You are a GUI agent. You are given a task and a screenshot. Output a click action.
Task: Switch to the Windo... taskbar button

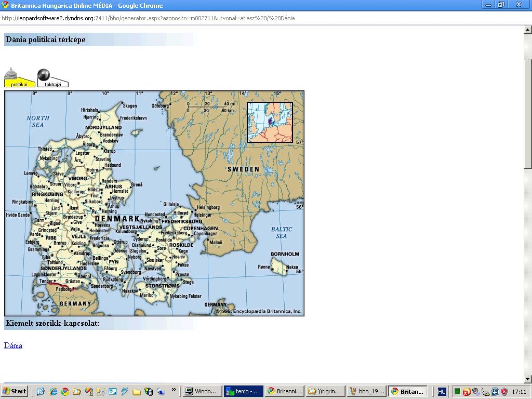click(x=202, y=391)
